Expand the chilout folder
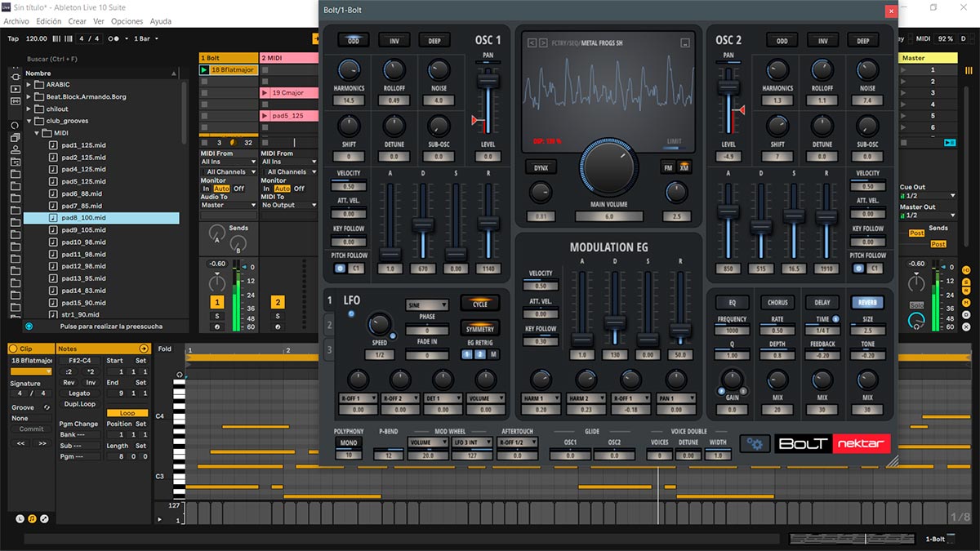This screenshot has height=551, width=980. pyautogui.click(x=29, y=109)
